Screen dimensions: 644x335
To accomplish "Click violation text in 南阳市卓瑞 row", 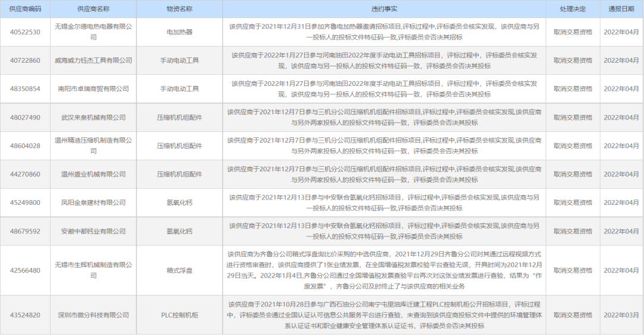I will tap(384, 89).
